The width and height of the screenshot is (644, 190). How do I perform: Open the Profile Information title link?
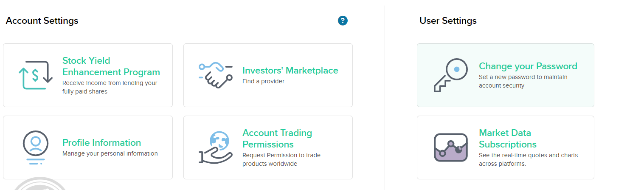tap(101, 143)
